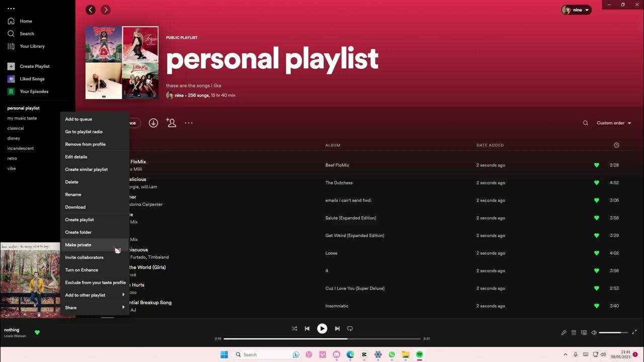Click the search-in-playlist magnifier icon
Viewport: 644px width, 362px height.
(x=586, y=123)
